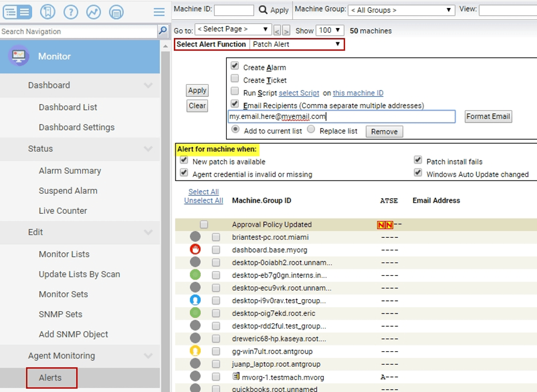The width and height of the screenshot is (537, 392).
Task: Collapse the Status section chevron
Action: (x=148, y=149)
